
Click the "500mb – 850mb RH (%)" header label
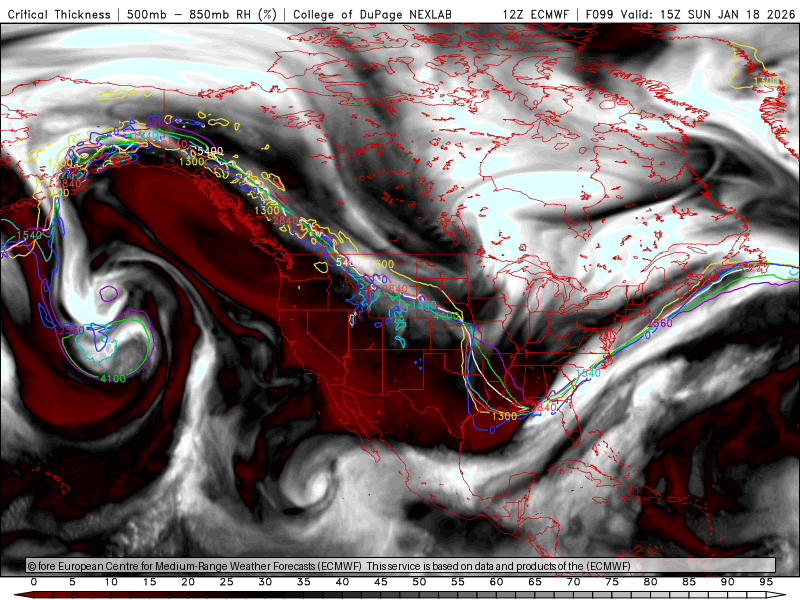coord(202,14)
